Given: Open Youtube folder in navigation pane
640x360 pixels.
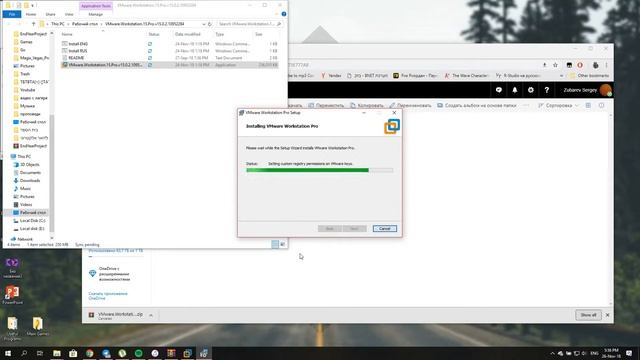Looking at the screenshot, I should pos(27,90).
